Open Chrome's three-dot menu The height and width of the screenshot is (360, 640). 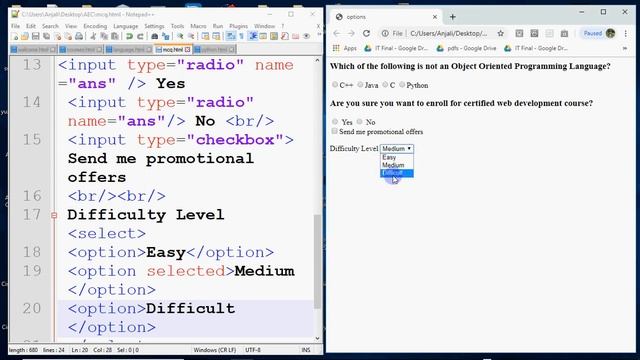click(625, 33)
